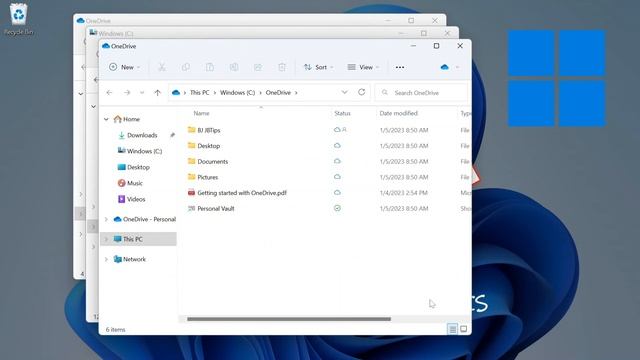Select Network in navigation pane
The height and width of the screenshot is (360, 640).
click(x=134, y=259)
